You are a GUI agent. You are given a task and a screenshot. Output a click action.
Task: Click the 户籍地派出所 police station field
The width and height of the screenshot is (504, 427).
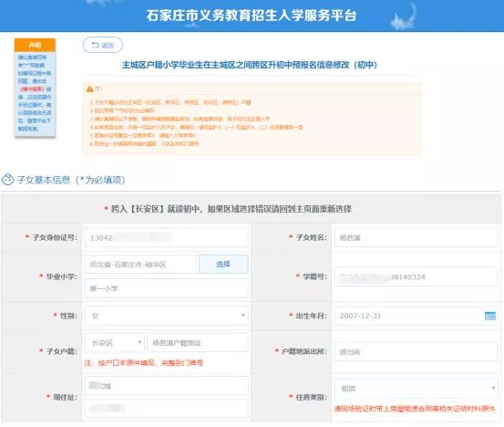417,351
